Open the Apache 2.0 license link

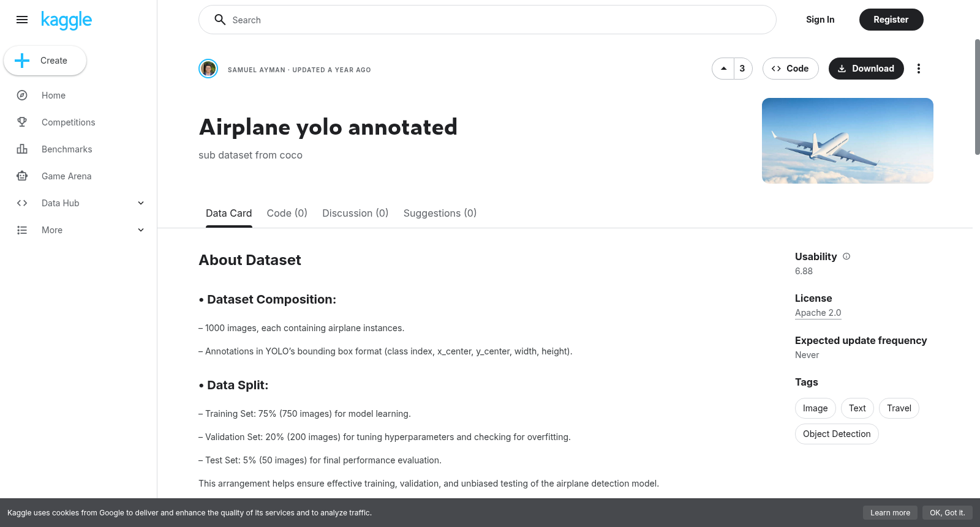pyautogui.click(x=818, y=313)
